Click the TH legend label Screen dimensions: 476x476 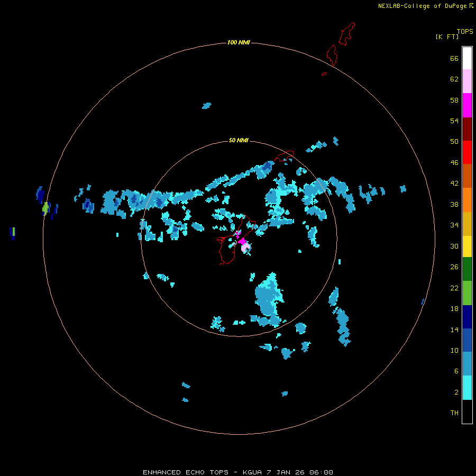tap(454, 413)
